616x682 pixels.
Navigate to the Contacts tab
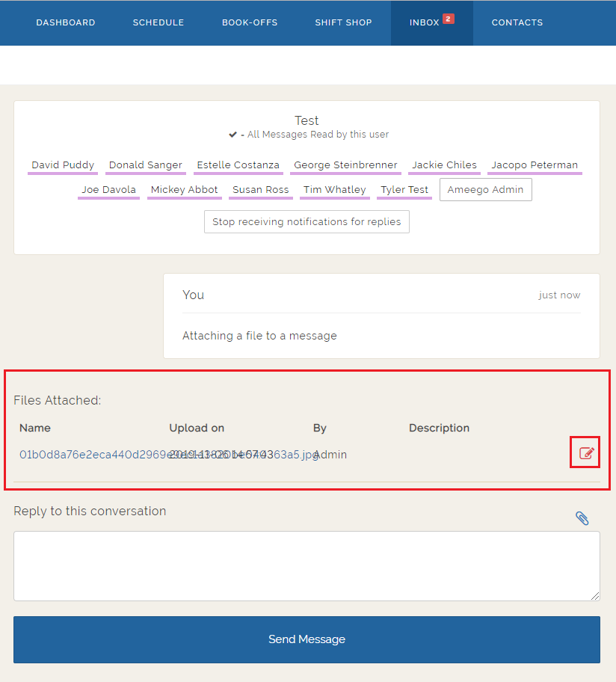tap(517, 22)
